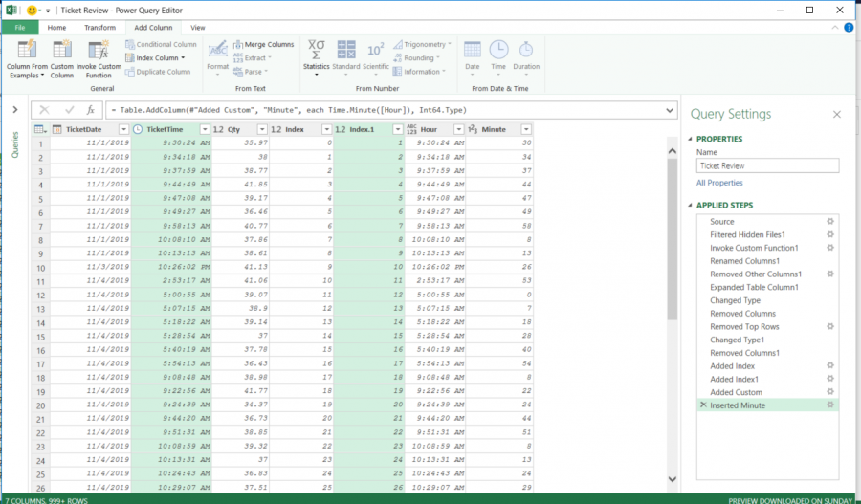Screen dimensions: 861x504
Task: Click the Time clock icon
Action: click(x=498, y=50)
